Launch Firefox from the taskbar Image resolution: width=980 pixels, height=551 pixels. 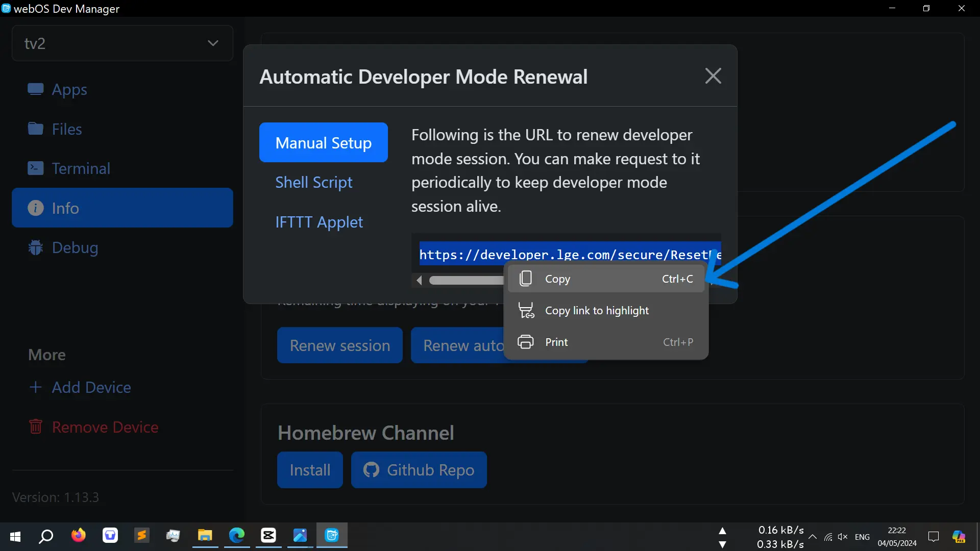78,535
